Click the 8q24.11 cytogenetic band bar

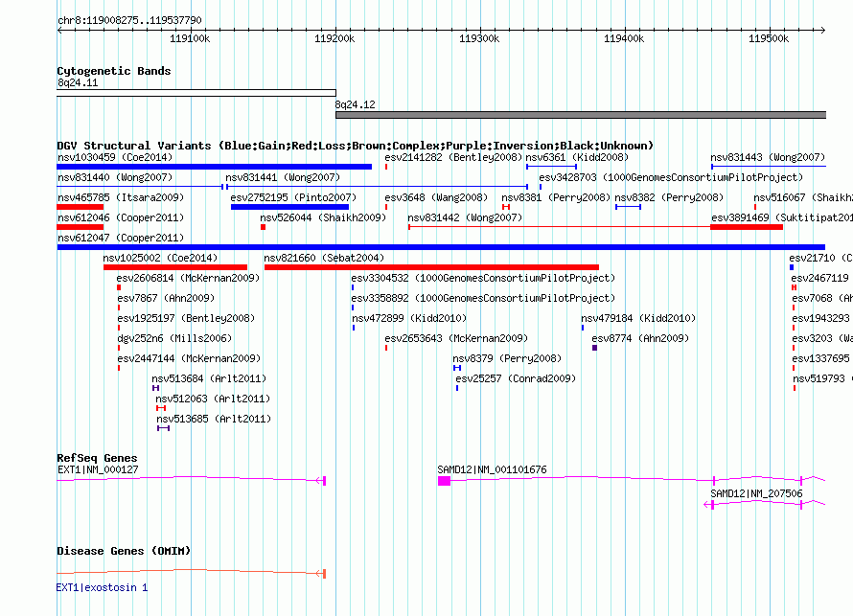tap(196, 93)
